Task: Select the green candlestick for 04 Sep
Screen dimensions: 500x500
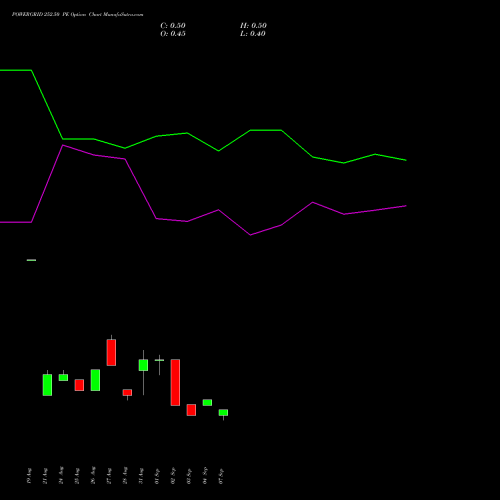Action: coord(207,402)
